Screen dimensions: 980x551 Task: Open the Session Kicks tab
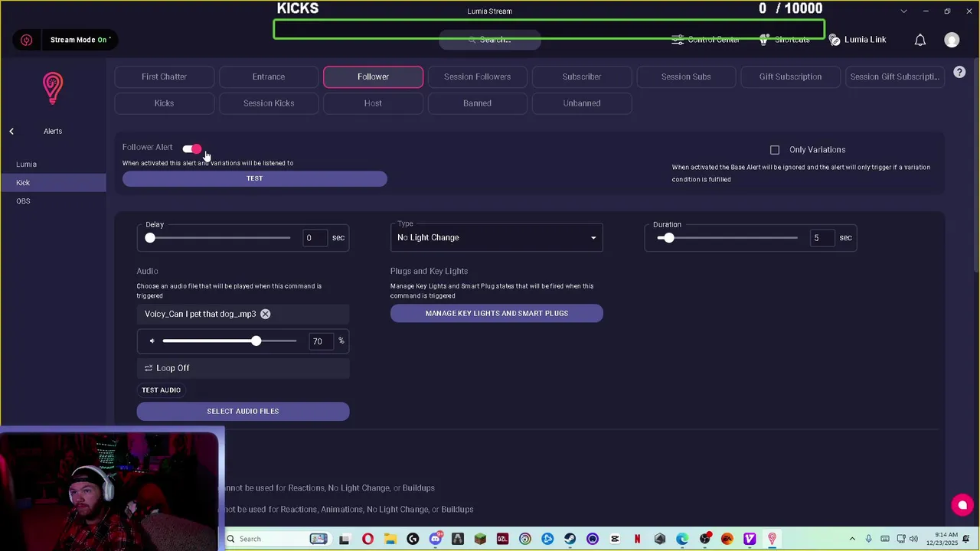coord(269,103)
